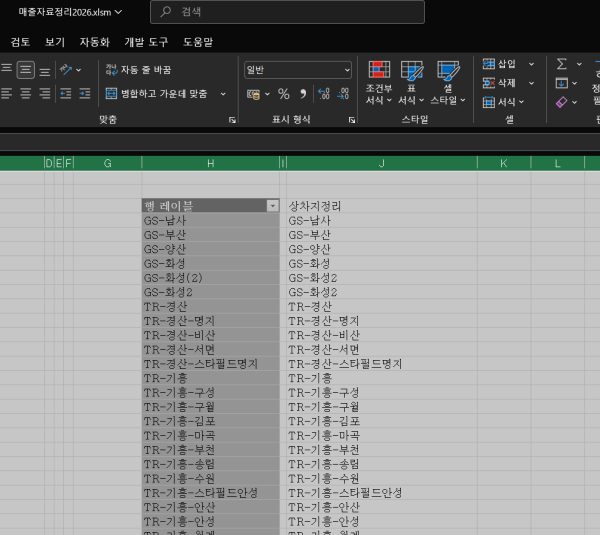Viewport: 600px width, 535px height.
Task: Open 도움말 ribbon tab
Action: click(x=198, y=42)
